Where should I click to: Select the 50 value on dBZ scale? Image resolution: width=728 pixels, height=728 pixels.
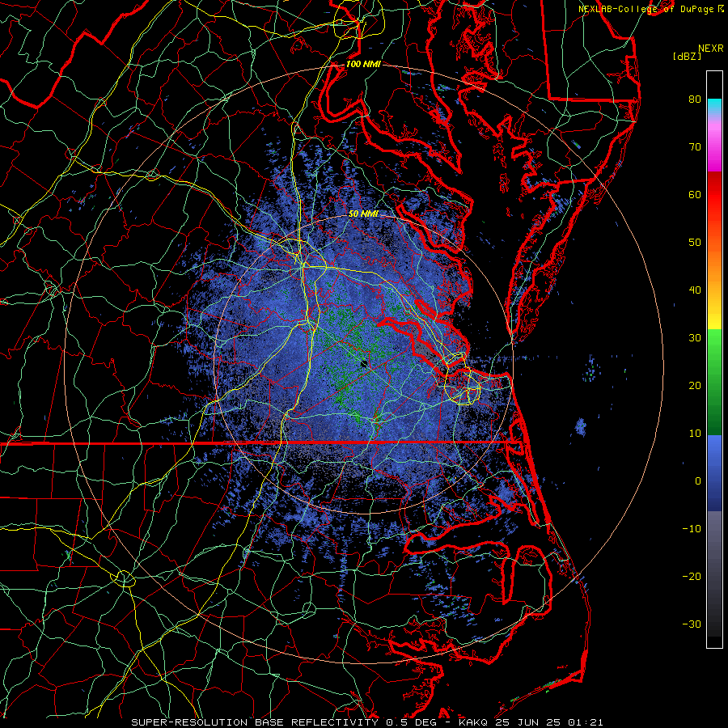click(695, 243)
